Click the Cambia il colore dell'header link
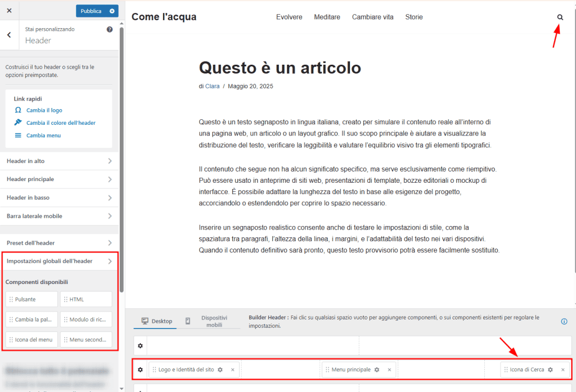This screenshot has width=576, height=392. tap(61, 123)
